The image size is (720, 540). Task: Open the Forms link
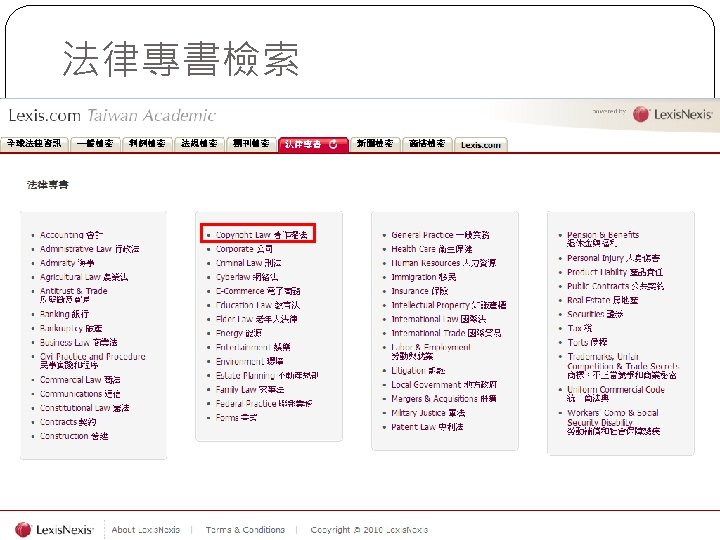point(236,417)
